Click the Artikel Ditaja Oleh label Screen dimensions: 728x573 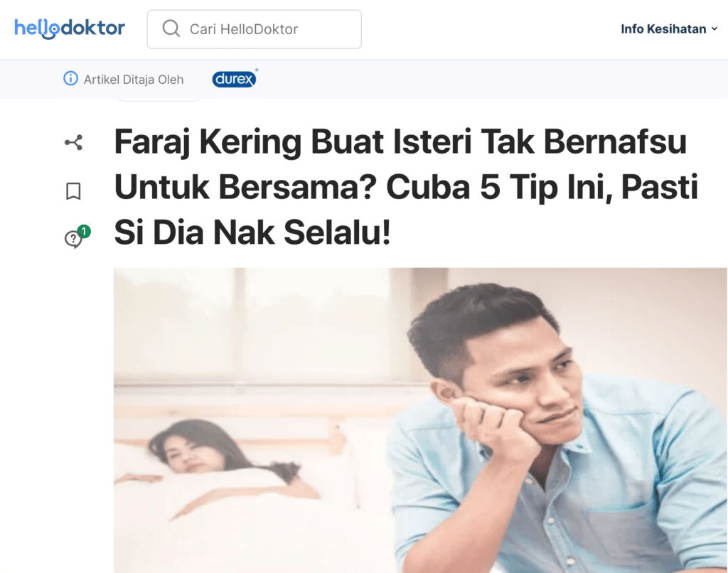click(x=133, y=80)
